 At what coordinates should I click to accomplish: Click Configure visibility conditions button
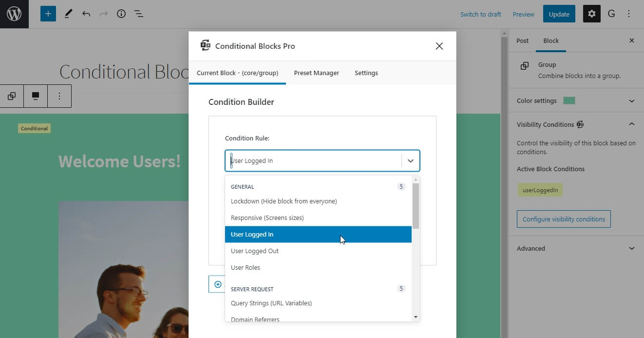coord(564,219)
